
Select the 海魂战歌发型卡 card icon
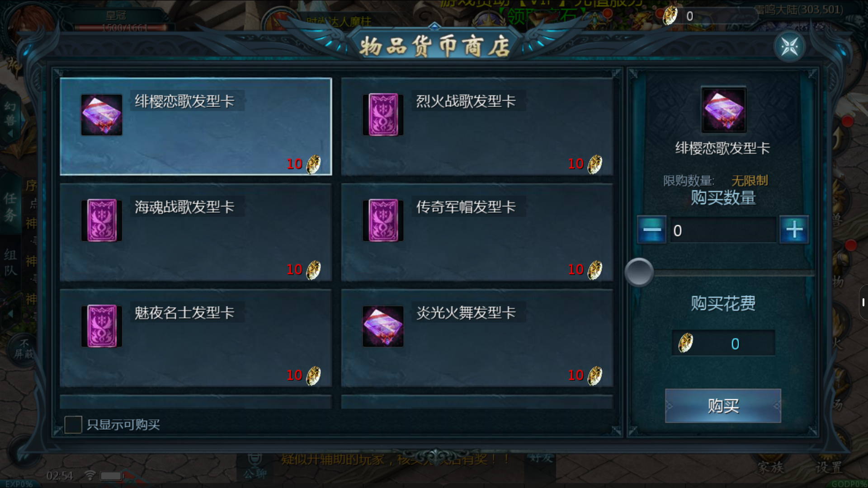(102, 221)
